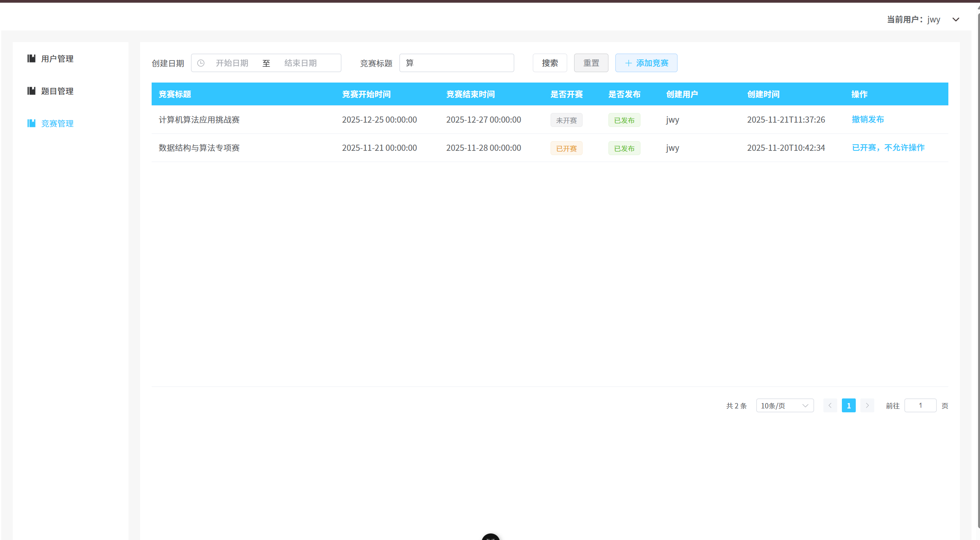Screen dimensions: 980x540
Task: Open the 10条/页 page size dropdown
Action: point(784,406)
